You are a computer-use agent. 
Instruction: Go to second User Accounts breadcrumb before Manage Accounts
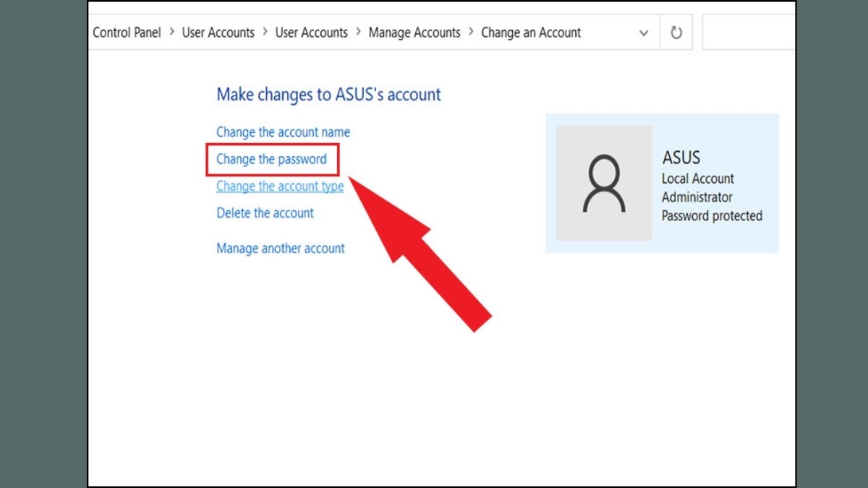tap(311, 33)
